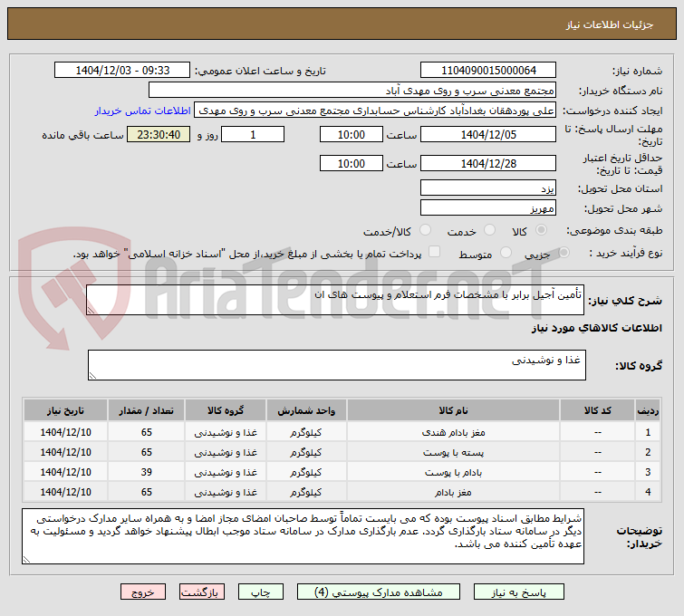The image size is (684, 616).
Task: Click the خروج exit button
Action: pyautogui.click(x=143, y=592)
